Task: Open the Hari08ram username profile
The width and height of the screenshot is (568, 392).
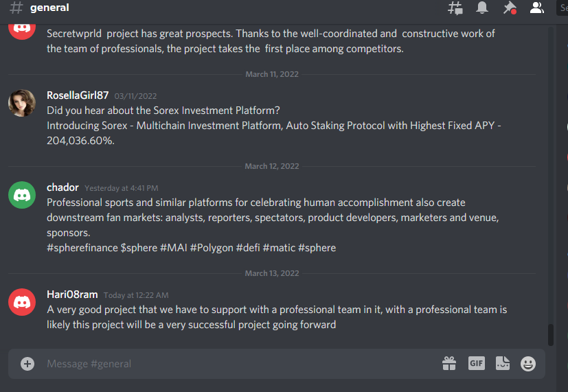Action: [72, 295]
